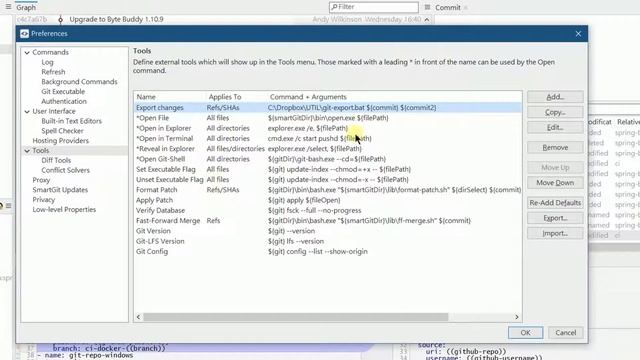Click the scroll up arrow in Graph panel
Viewport: 640px width, 360px height.
[x=427, y=20]
